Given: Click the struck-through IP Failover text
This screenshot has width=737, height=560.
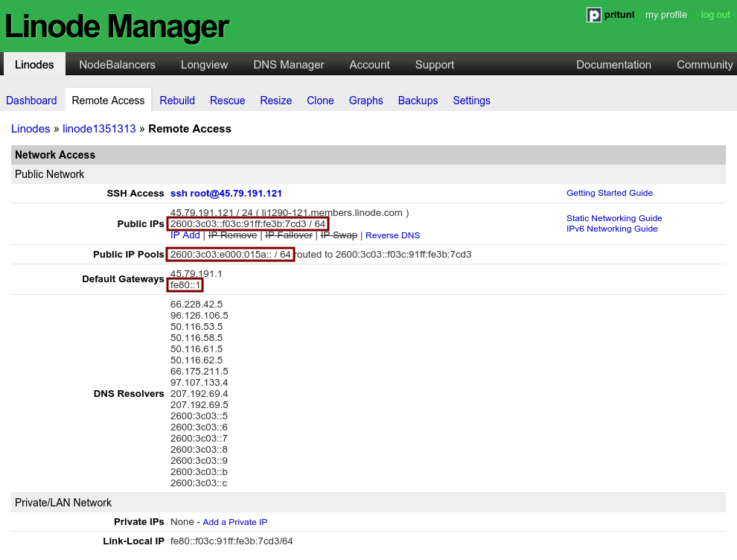Looking at the screenshot, I should point(289,235).
